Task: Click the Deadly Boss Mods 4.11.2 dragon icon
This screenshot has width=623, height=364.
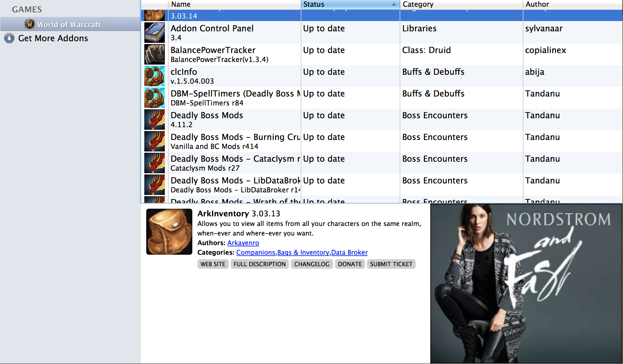Action: point(155,120)
